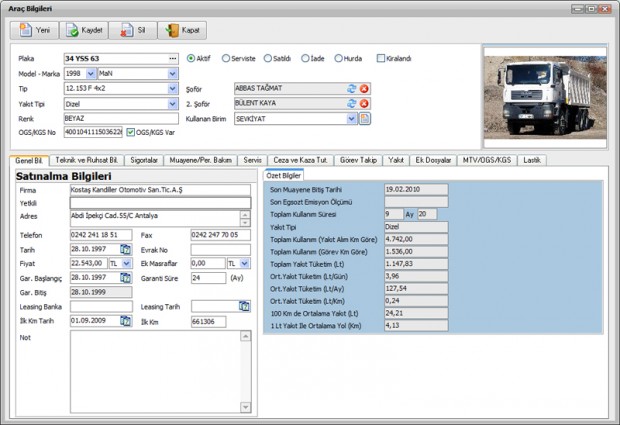Open the Yakıt tab
620x425 pixels.
(396, 160)
